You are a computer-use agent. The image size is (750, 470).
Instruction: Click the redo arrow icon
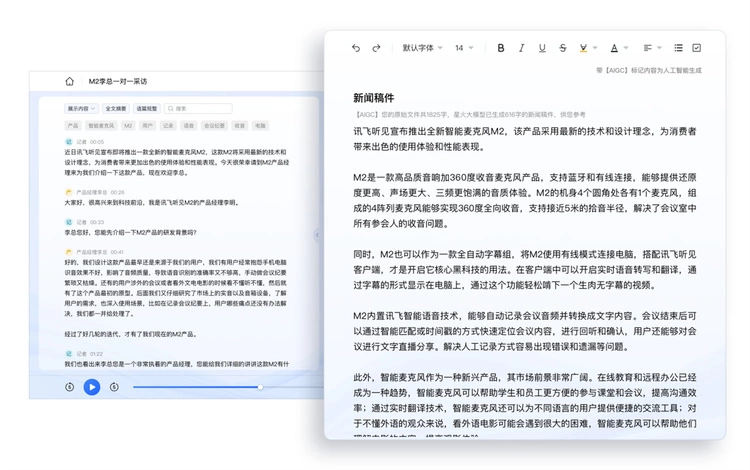[x=376, y=48]
